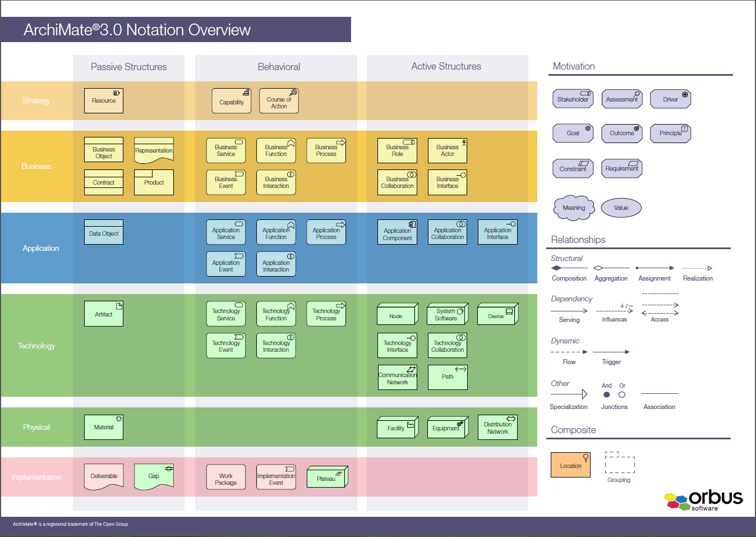756x537 pixels.
Task: Click the Application Collaboration element
Action: 448,232
